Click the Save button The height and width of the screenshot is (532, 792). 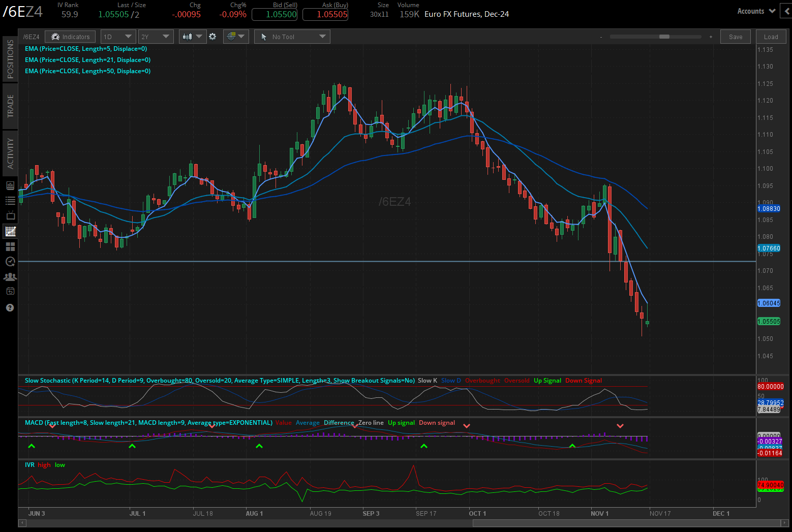pos(735,36)
